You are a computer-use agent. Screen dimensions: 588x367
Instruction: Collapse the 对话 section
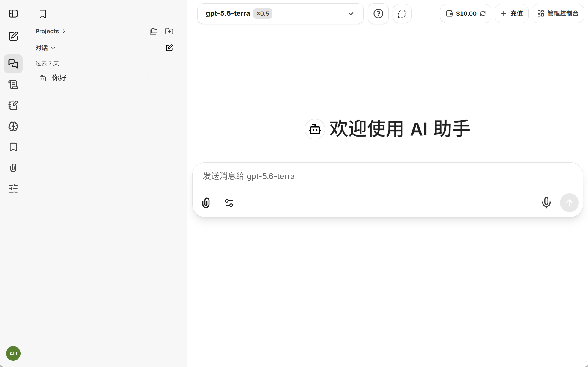(x=45, y=48)
